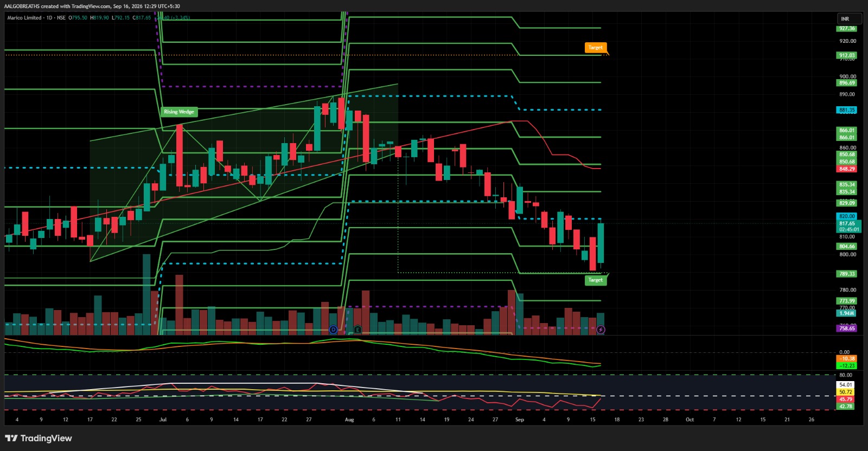The width and height of the screenshot is (868, 451).
Task: Click the purple lightning event icon
Action: pos(601,330)
